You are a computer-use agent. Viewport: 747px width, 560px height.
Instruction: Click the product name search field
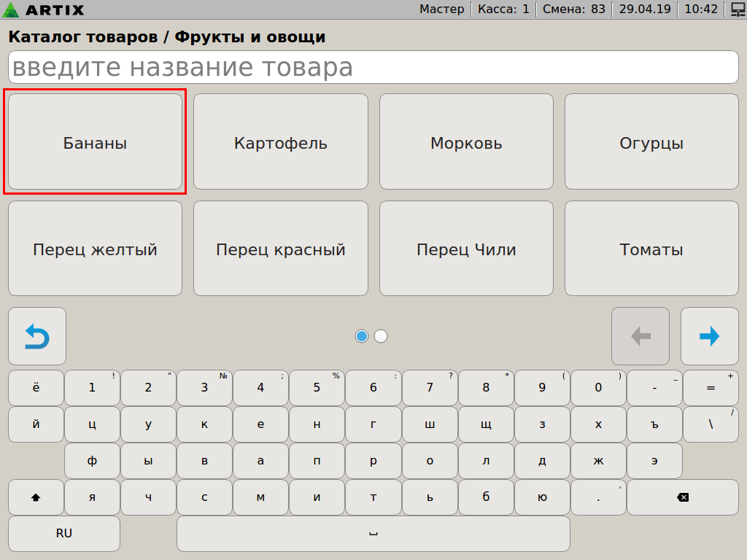(x=373, y=68)
